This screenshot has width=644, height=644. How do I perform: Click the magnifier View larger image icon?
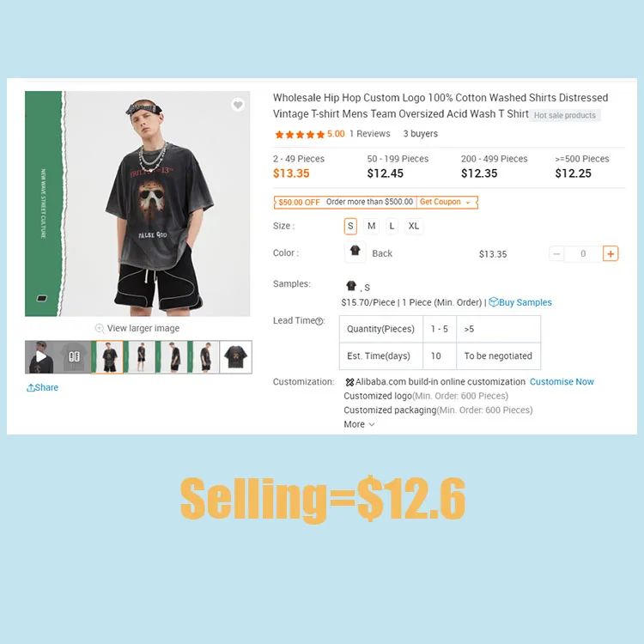coord(100,328)
